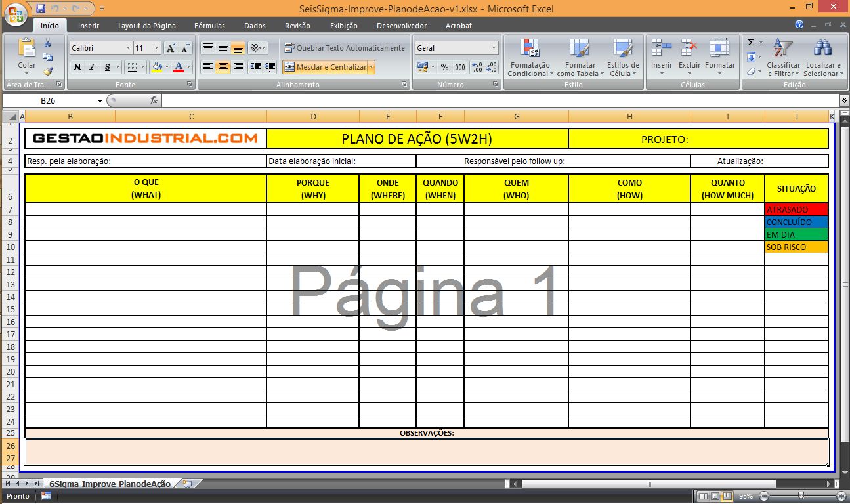Switch to the Fórmulas ribbon tab
Screen dimensions: 850x504
pyautogui.click(x=209, y=26)
